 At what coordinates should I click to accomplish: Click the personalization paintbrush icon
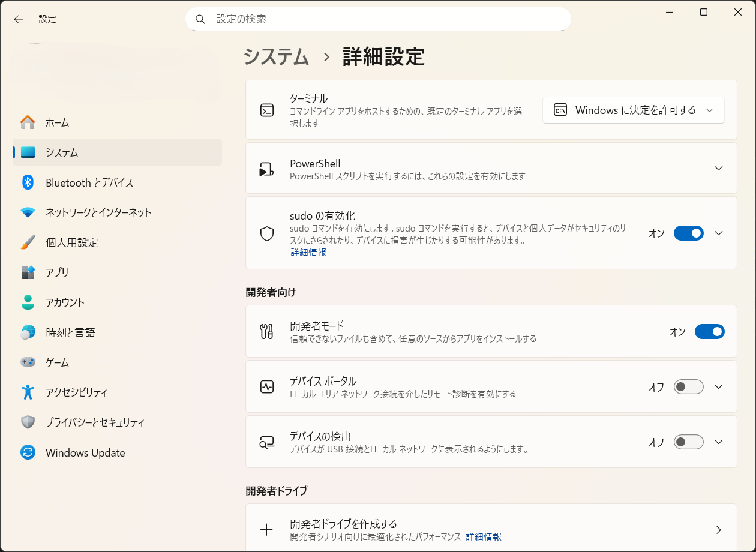tap(28, 242)
